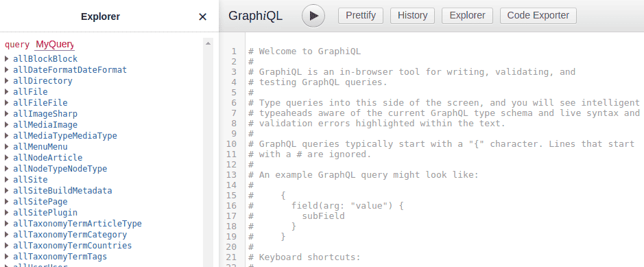This screenshot has height=267, width=644.
Task: Select the allSiteBuildMetadata field
Action: coord(62,191)
